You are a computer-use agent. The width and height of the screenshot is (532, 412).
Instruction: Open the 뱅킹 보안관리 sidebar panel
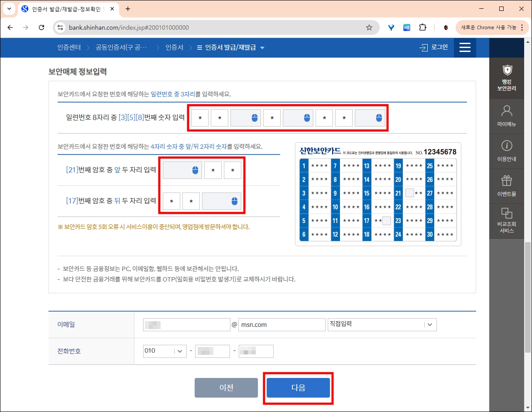(x=506, y=78)
